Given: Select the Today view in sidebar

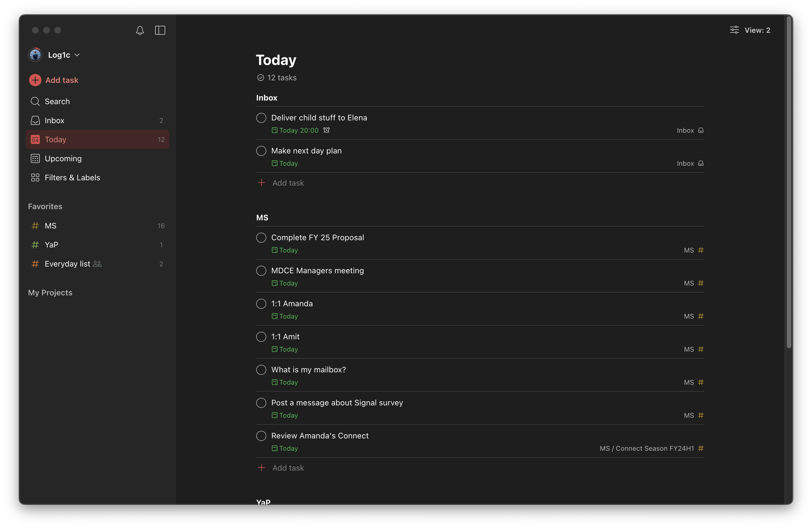Looking at the screenshot, I should 97,139.
